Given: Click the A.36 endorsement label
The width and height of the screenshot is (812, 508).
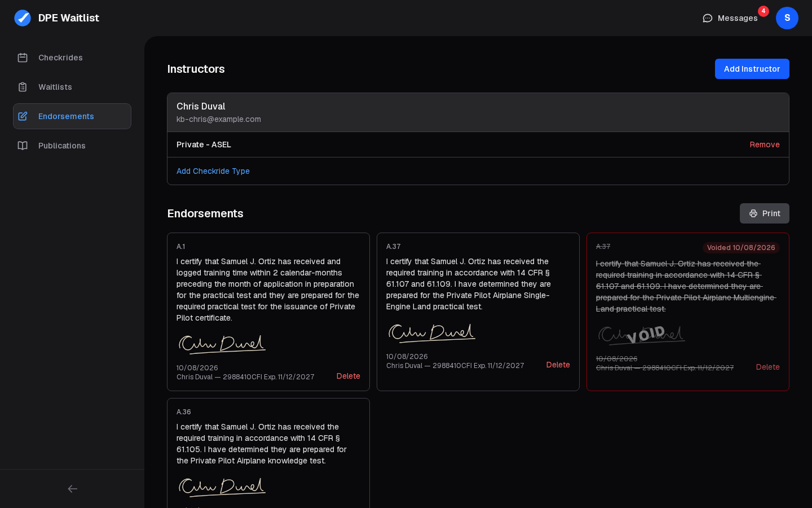Looking at the screenshot, I should point(184,412).
